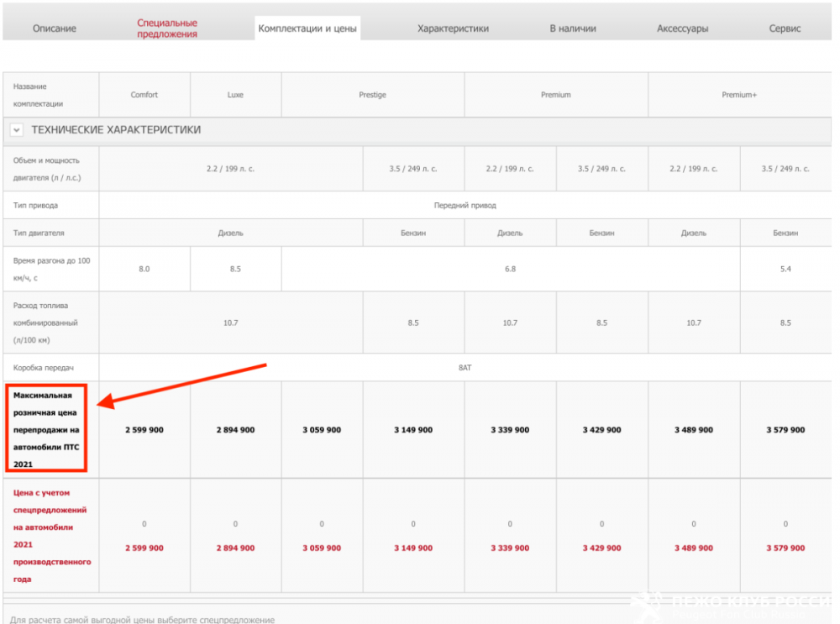Go to the Характеристики tab
840x624 pixels.
click(453, 29)
